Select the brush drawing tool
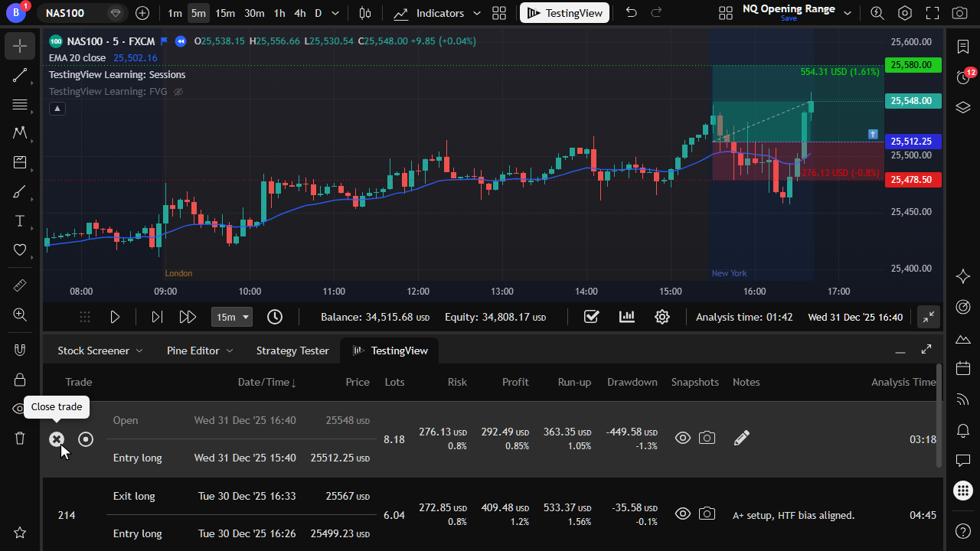Image resolution: width=980 pixels, height=551 pixels. click(20, 192)
